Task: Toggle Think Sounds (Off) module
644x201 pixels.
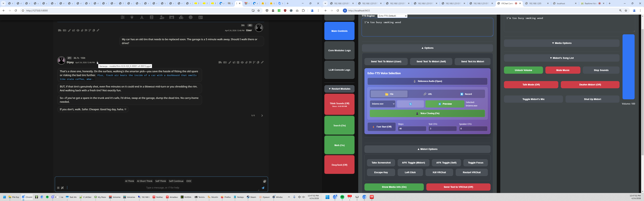Action: [339, 104]
